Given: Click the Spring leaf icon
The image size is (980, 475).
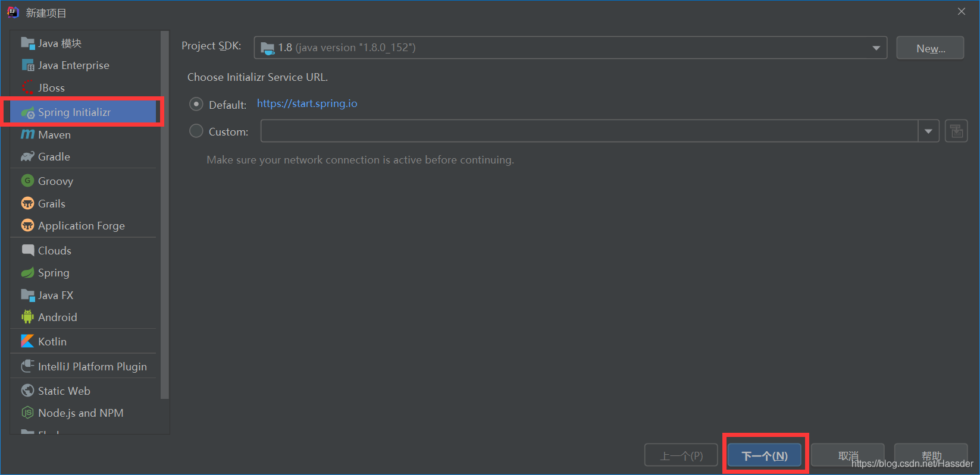Looking at the screenshot, I should [x=27, y=272].
